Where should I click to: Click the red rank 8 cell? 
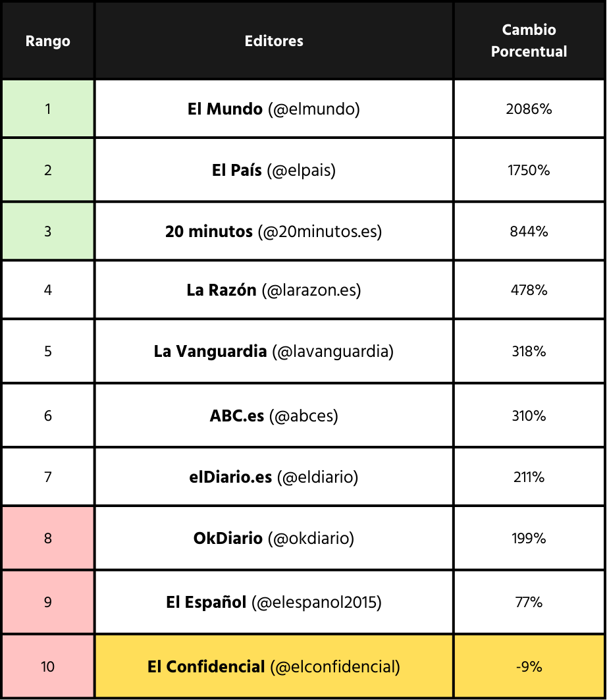point(48,539)
